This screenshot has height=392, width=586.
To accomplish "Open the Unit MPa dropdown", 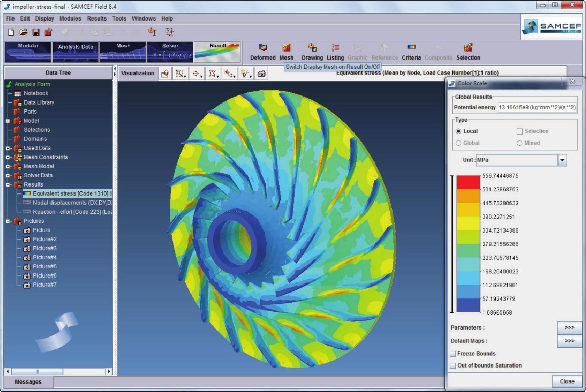I will click(562, 160).
